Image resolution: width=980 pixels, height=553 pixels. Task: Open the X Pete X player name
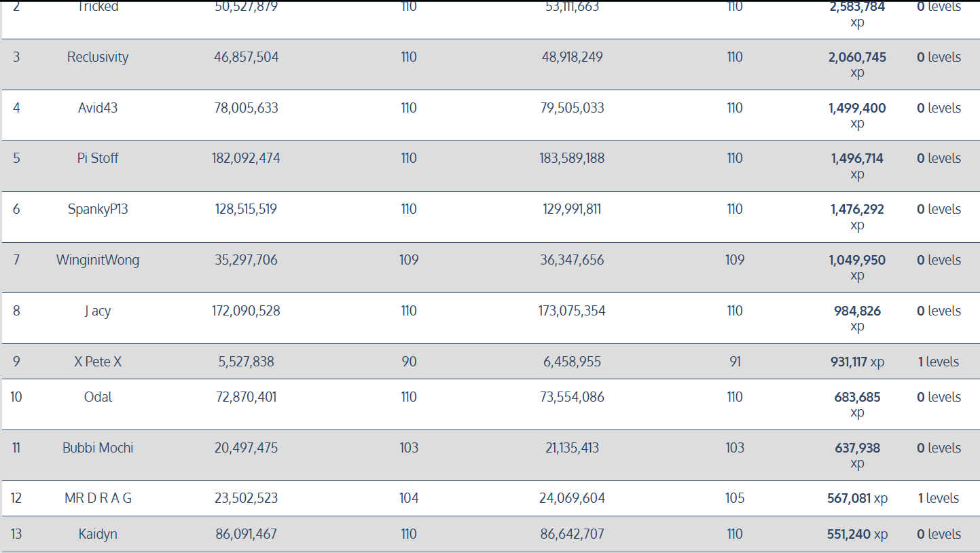(98, 362)
